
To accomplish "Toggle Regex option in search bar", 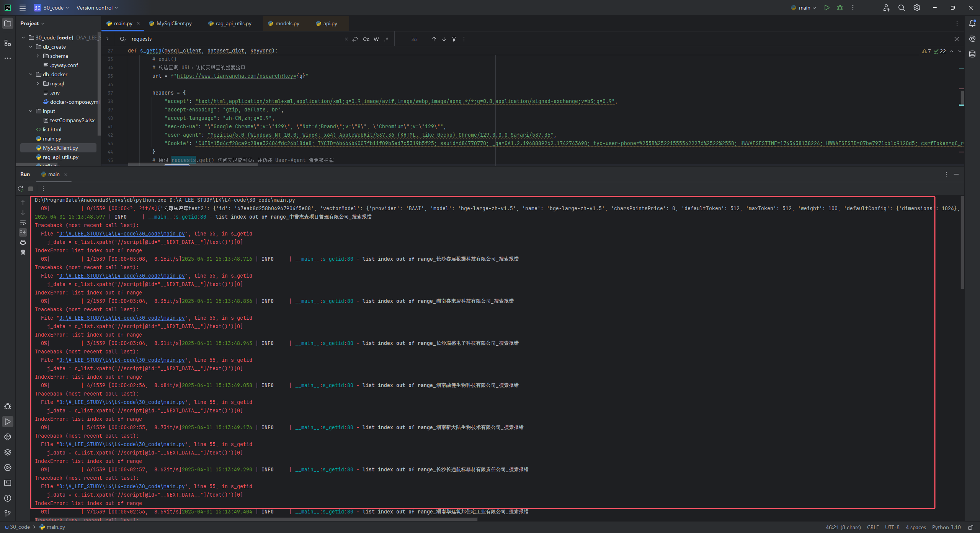I will (386, 39).
